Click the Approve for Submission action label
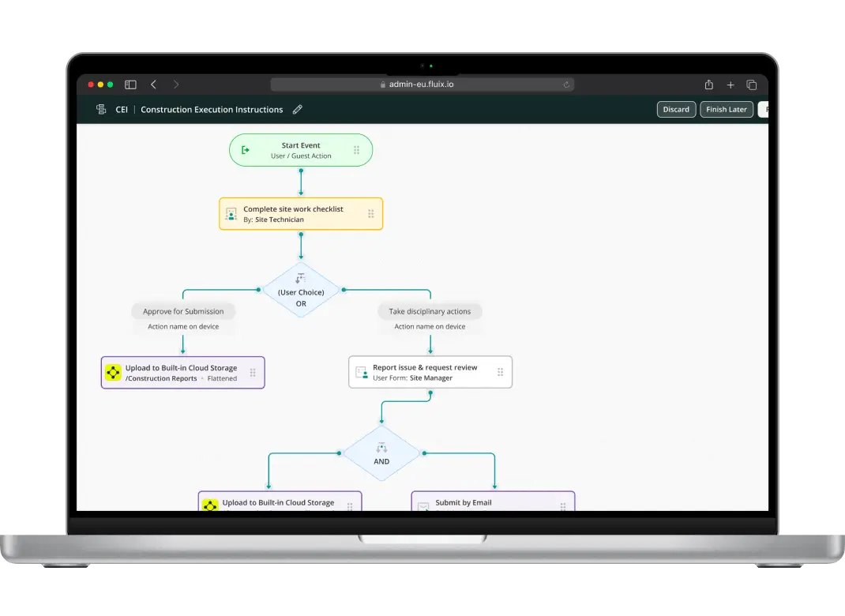 click(183, 311)
